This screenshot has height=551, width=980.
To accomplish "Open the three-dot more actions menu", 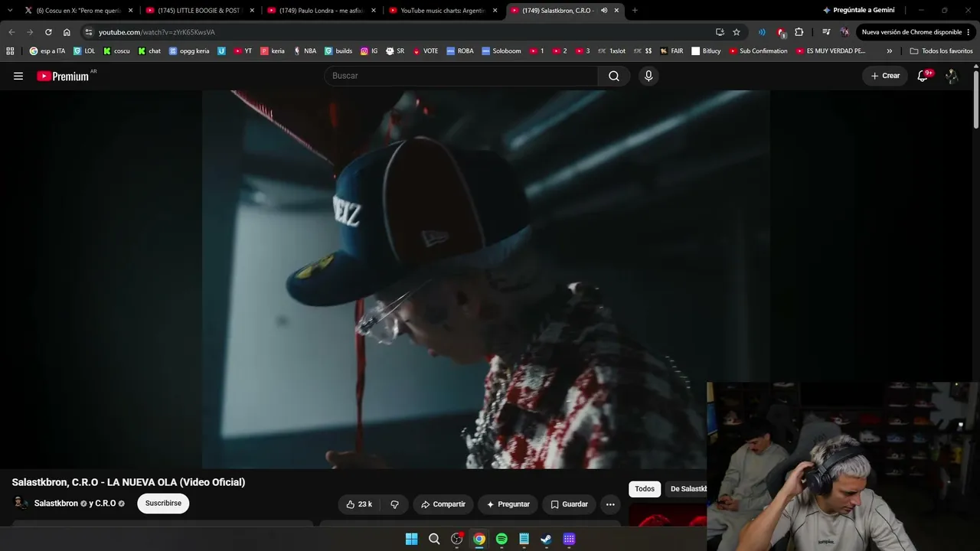I will pyautogui.click(x=610, y=504).
